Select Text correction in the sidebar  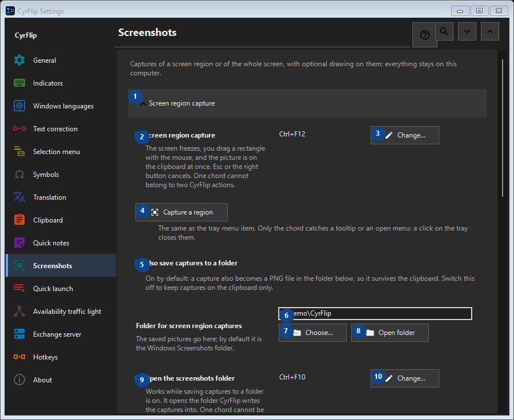(x=61, y=129)
